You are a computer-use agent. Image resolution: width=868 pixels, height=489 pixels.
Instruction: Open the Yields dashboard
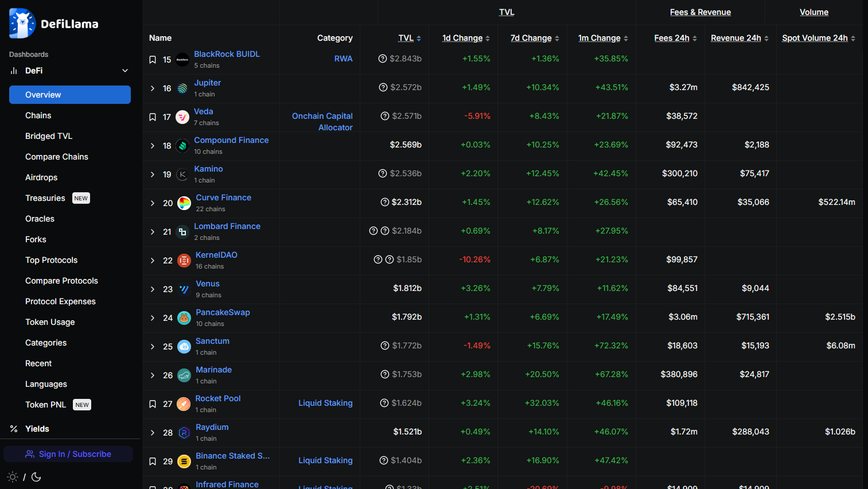(37, 429)
